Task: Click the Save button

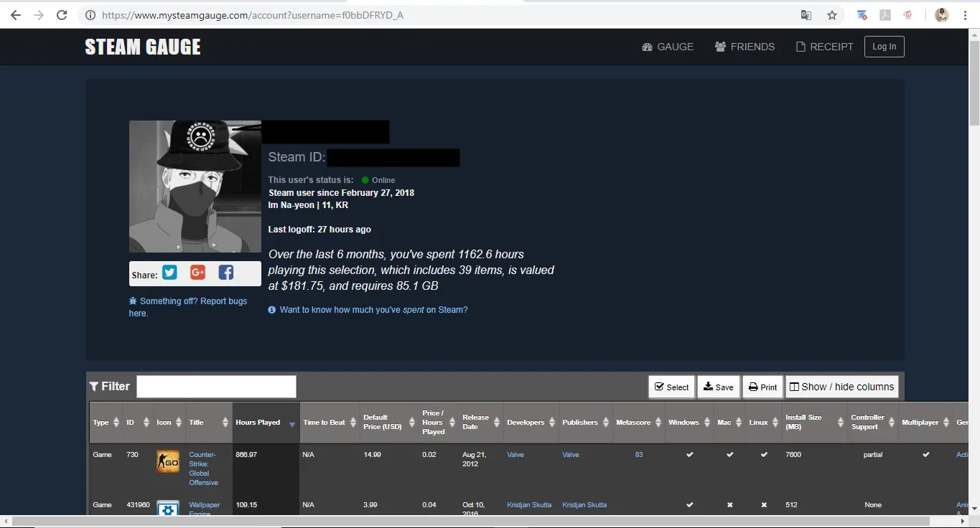Action: click(718, 387)
